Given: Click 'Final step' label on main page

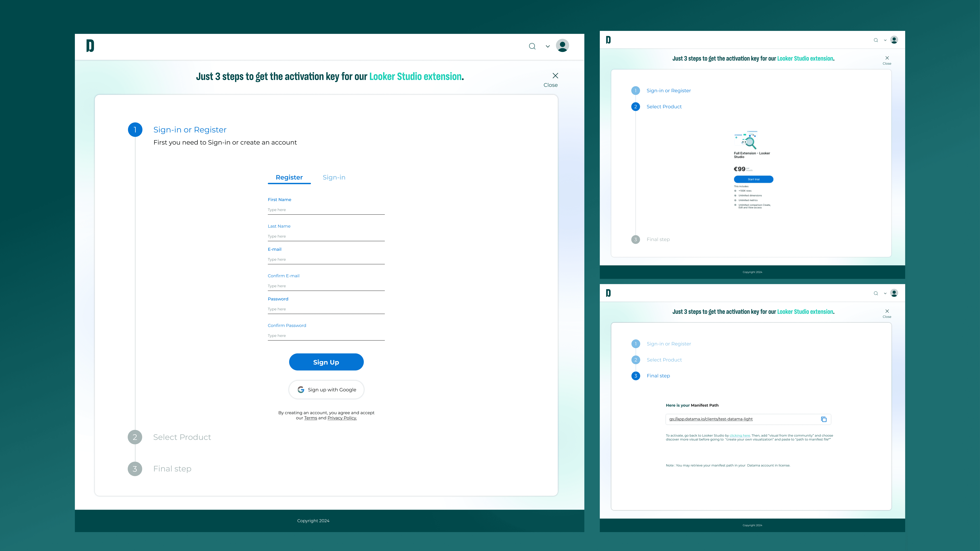Looking at the screenshot, I should click(172, 469).
